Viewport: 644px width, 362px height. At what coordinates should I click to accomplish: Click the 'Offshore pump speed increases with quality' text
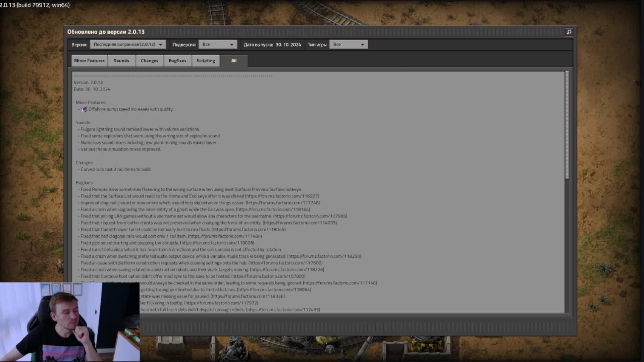(x=131, y=109)
